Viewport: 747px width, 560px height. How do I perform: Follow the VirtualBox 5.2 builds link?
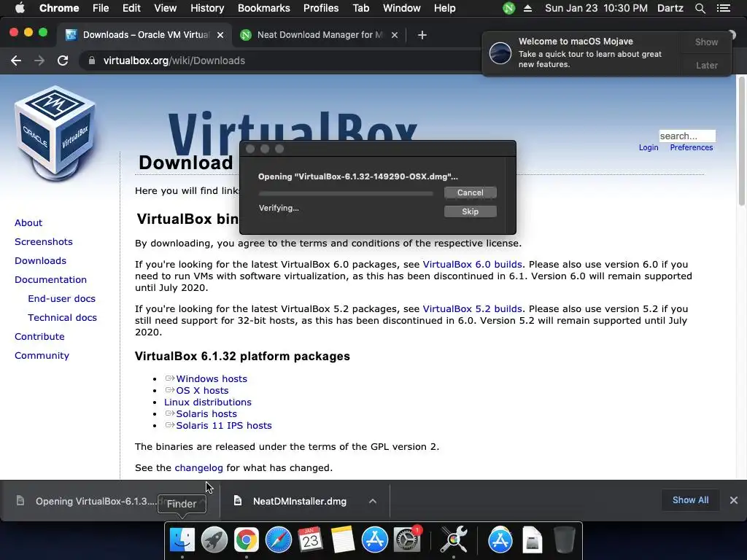tap(472, 308)
